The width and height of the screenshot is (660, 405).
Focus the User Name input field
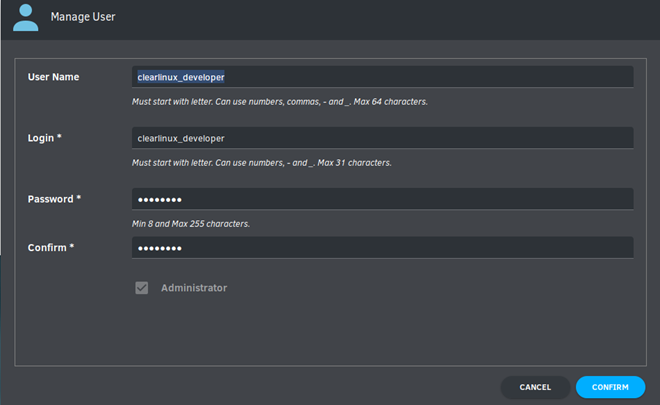[383, 77]
